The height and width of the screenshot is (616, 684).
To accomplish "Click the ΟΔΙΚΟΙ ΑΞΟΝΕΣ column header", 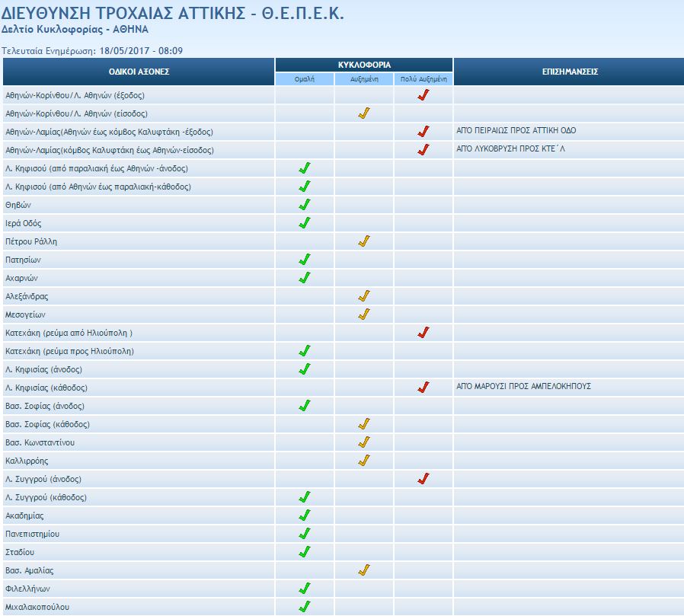I will click(x=139, y=72).
